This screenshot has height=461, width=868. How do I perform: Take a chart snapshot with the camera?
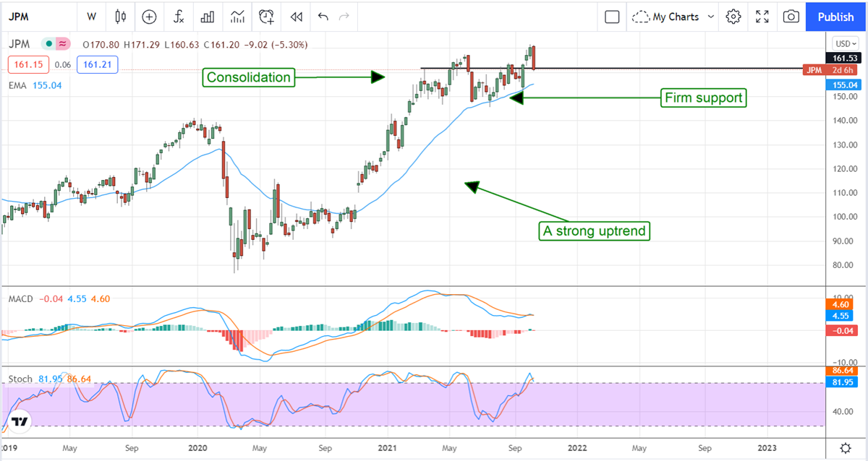791,16
